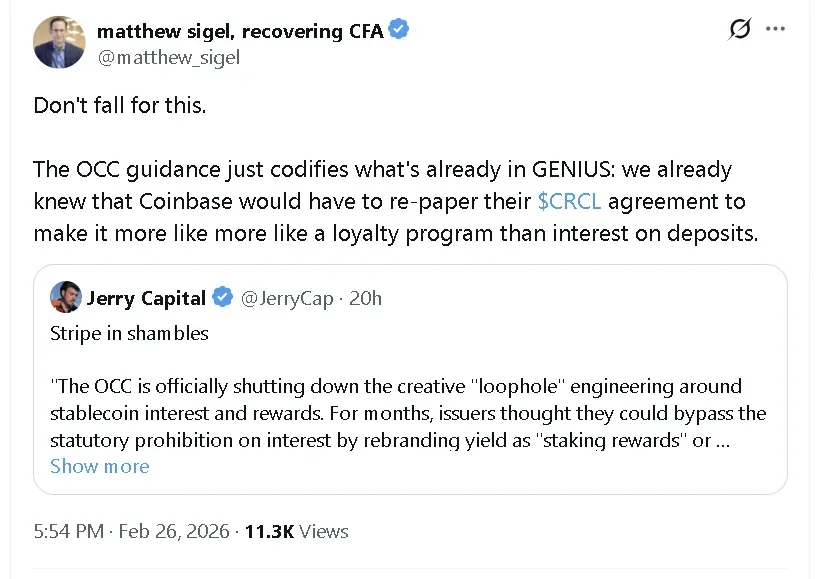Click the "Stripe in shambles" quoted text
The image size is (824, 579).
pyautogui.click(x=129, y=333)
